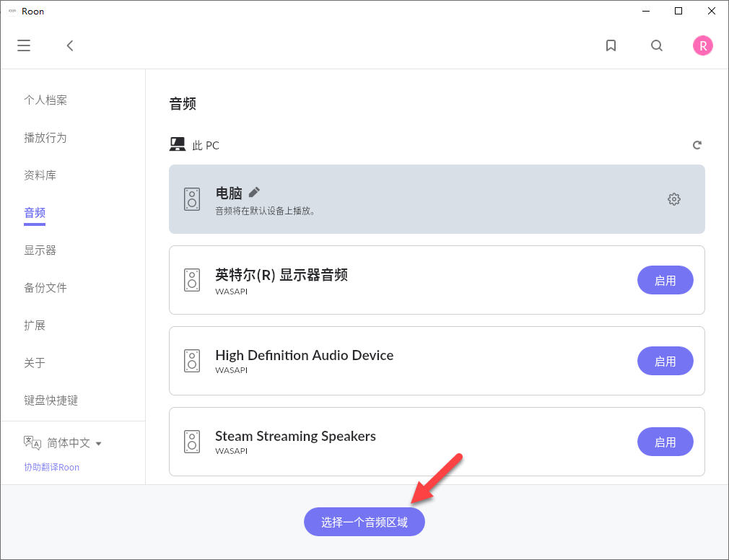
Task: Select the 音频 settings tab
Action: (x=35, y=213)
